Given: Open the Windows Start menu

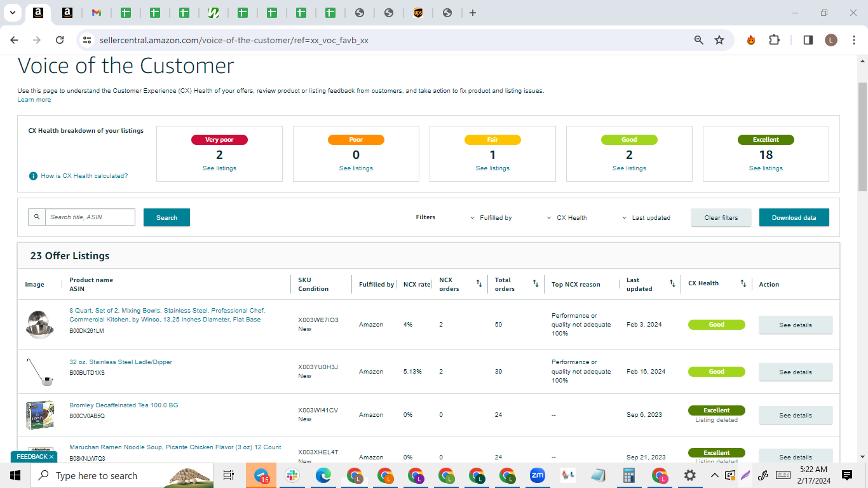Looking at the screenshot, I should (x=15, y=475).
